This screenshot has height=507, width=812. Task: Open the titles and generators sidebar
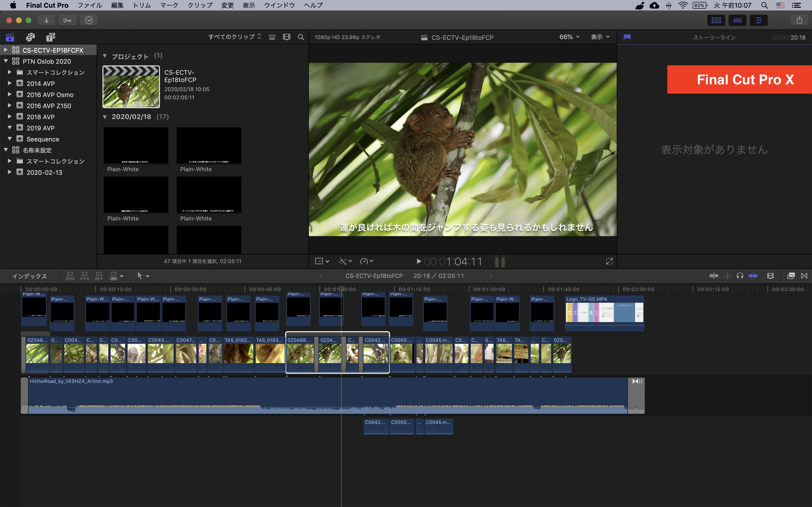[x=51, y=37]
